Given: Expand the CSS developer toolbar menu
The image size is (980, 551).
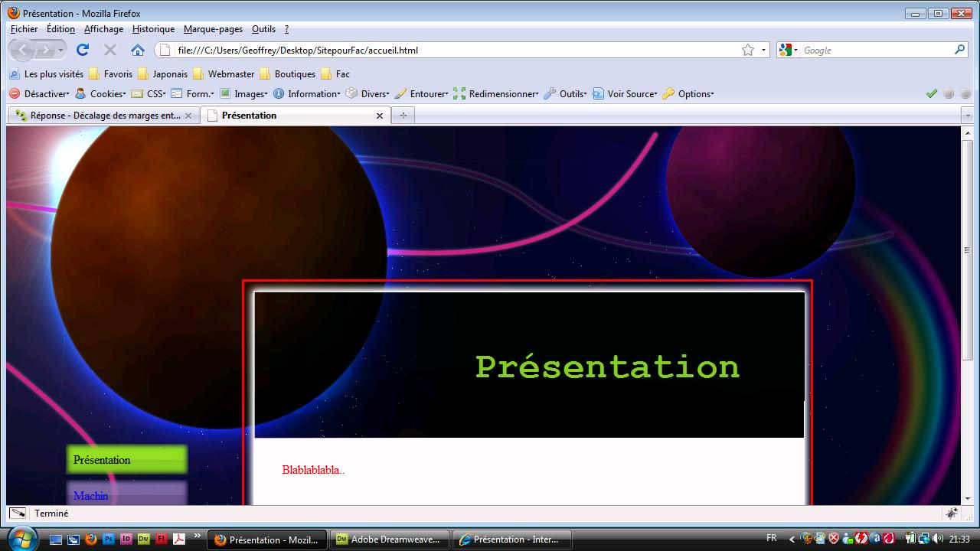Looking at the screenshot, I should (x=149, y=94).
